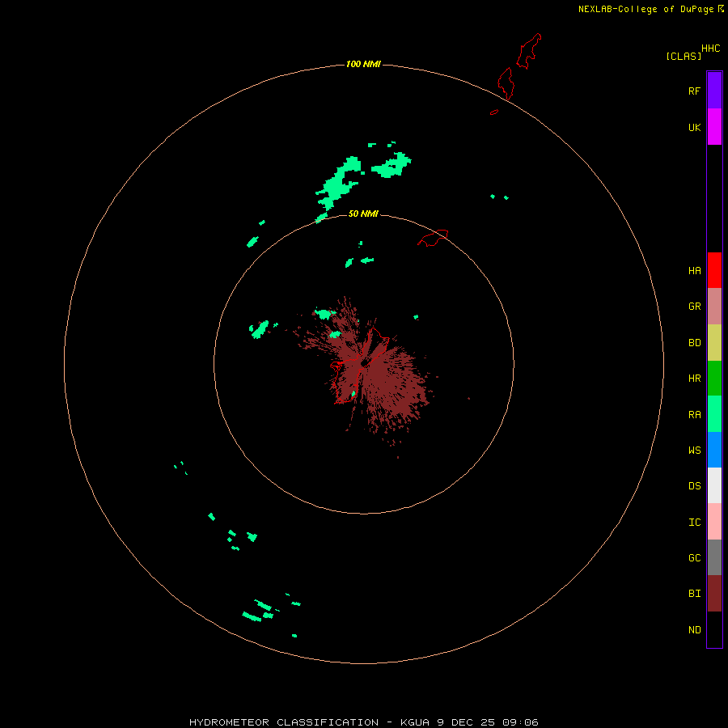The width and height of the screenshot is (728, 728).
Task: Click the BD legend label
Action: pyautogui.click(x=694, y=343)
